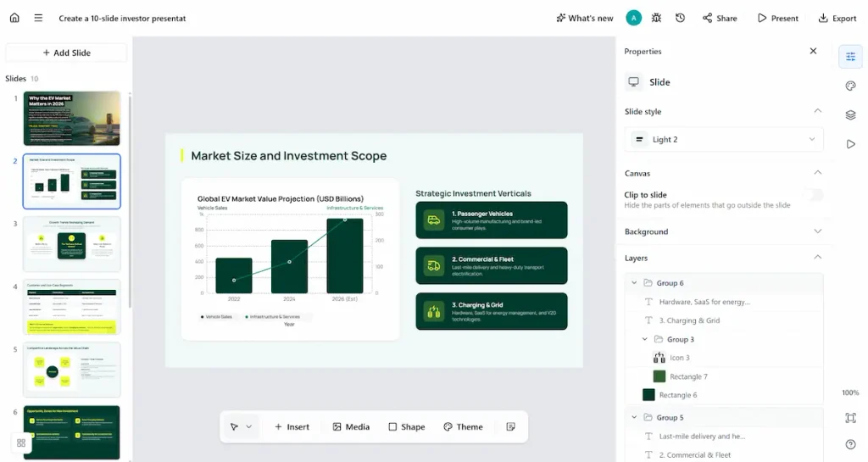The image size is (868, 462).
Task: Open the account avatar A
Action: point(634,18)
